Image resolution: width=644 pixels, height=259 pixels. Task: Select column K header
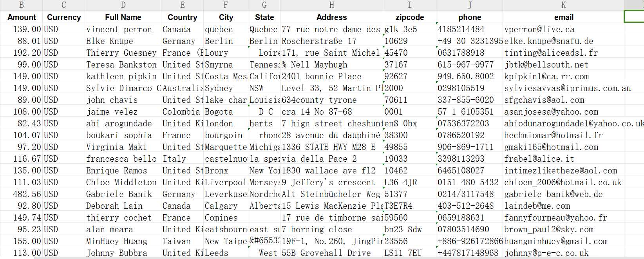coord(563,5)
